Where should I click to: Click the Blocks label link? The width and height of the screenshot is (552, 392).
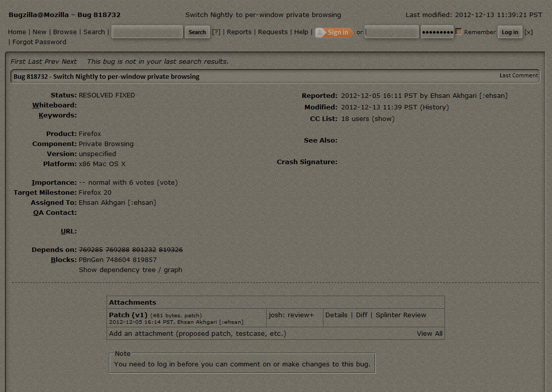point(64,259)
